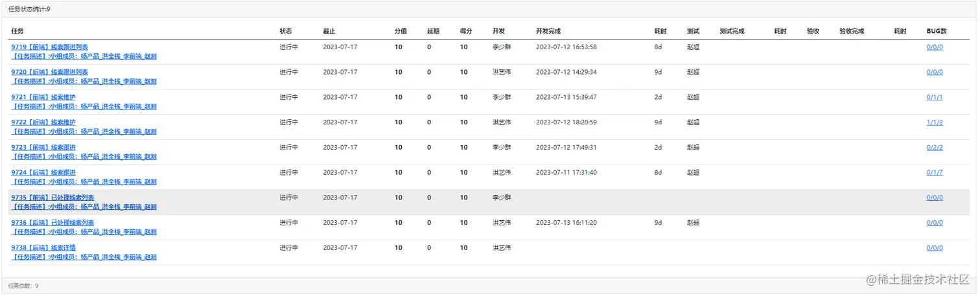Click the 任务总数: 9 footer text

[23, 286]
